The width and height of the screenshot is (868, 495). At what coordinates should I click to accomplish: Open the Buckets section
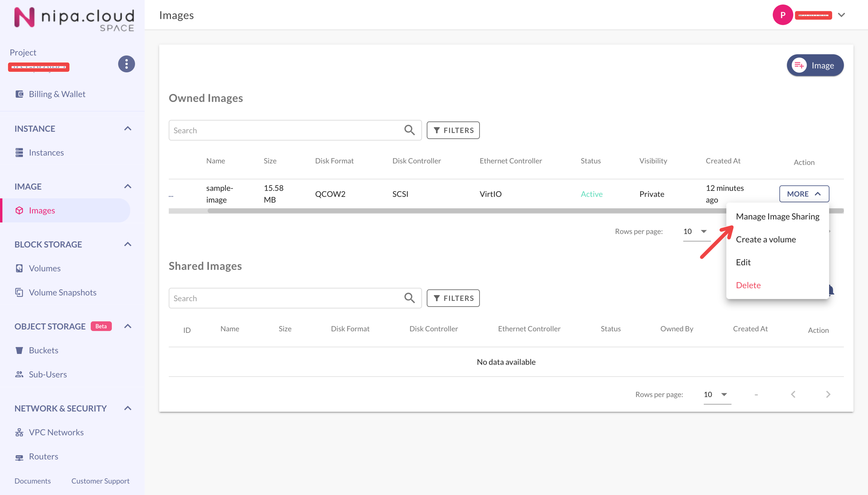point(43,350)
